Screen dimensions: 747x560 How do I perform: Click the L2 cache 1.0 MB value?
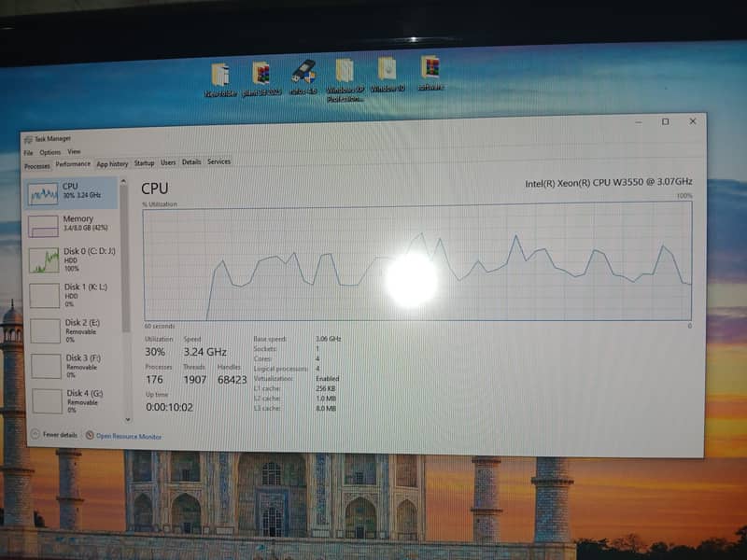(x=326, y=399)
